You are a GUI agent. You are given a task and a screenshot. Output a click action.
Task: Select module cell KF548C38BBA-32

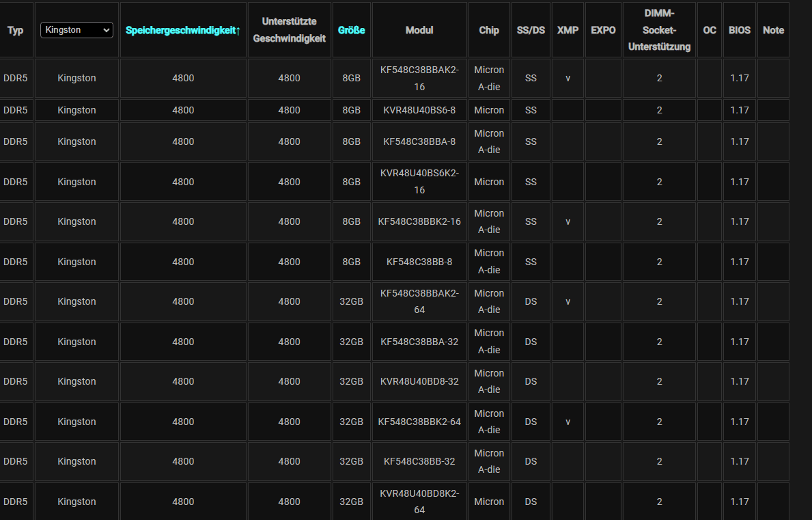[419, 342]
